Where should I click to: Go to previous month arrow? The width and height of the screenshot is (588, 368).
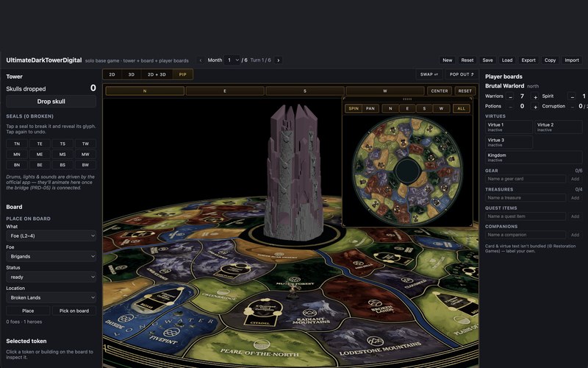tap(200, 60)
